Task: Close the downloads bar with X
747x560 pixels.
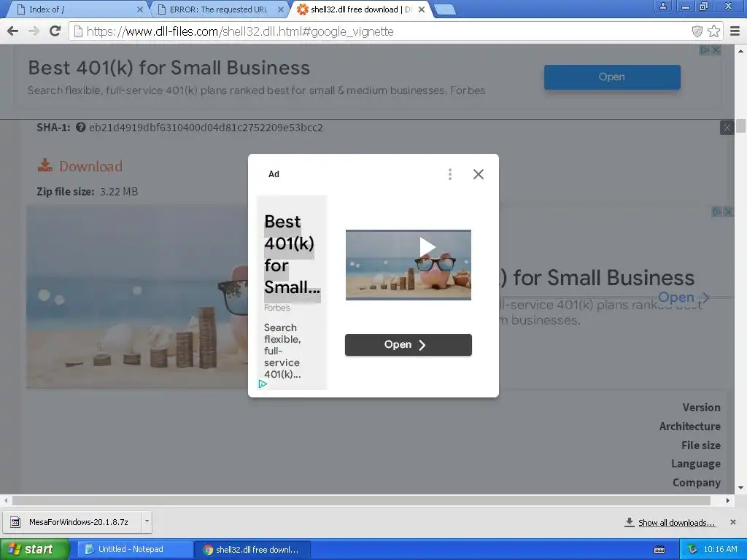Action: (x=733, y=522)
